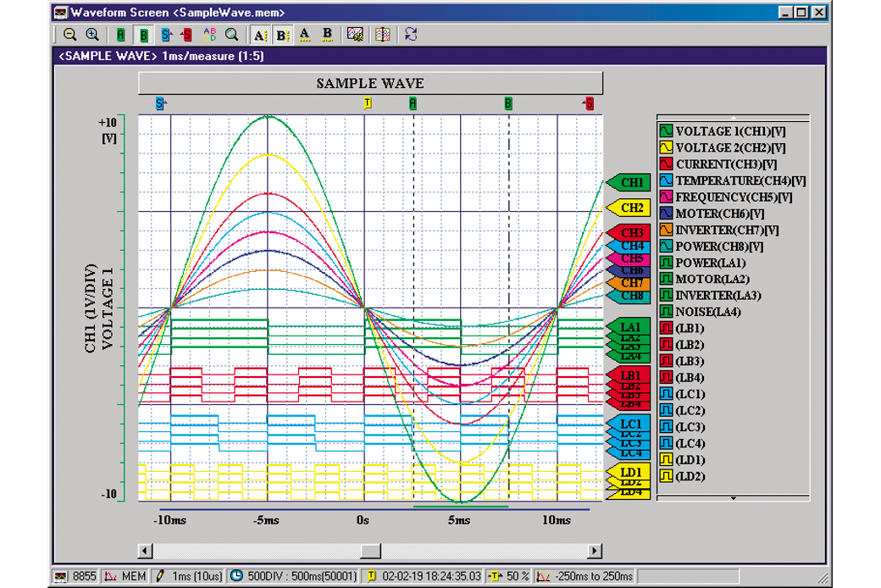Click the zoom in magnifier icon
Image resolution: width=881 pixels, height=588 pixels.
coord(92,35)
